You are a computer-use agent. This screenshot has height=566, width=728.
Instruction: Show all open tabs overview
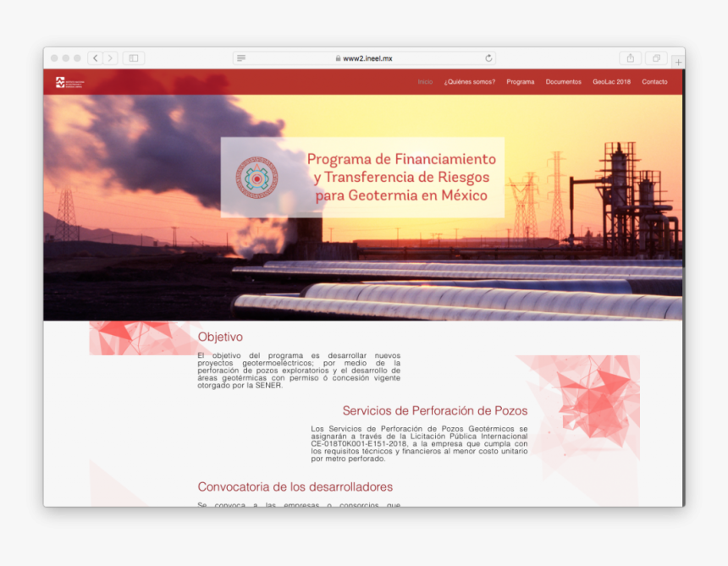[x=656, y=58]
